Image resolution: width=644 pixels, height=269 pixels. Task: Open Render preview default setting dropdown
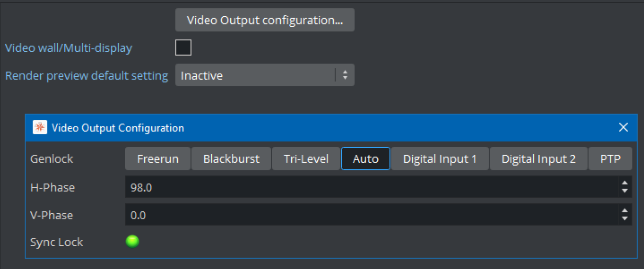pos(265,75)
